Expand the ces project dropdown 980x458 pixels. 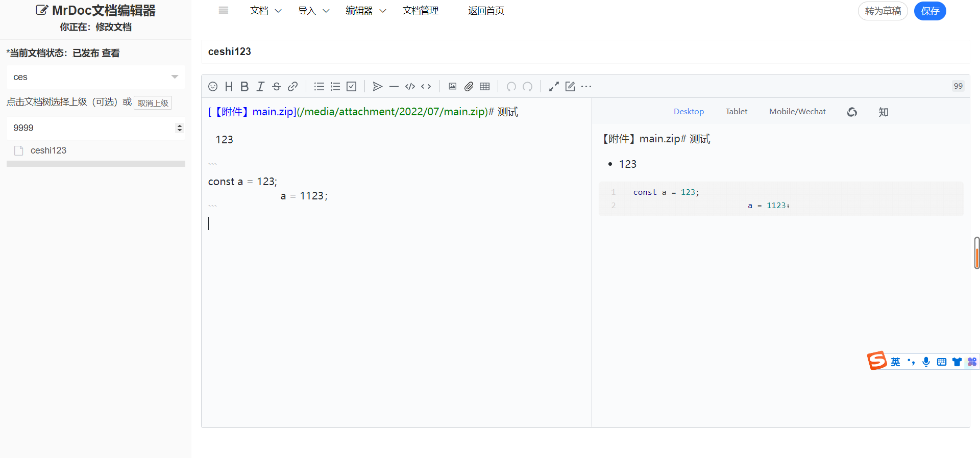tap(95, 77)
